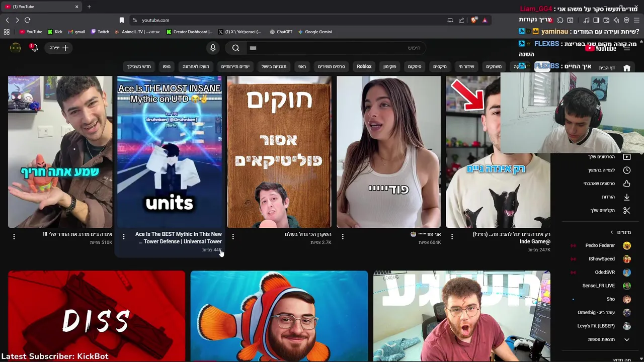The height and width of the screenshot is (362, 644).
Task: Open options menu for אני פודיייי short
Action: (343, 236)
